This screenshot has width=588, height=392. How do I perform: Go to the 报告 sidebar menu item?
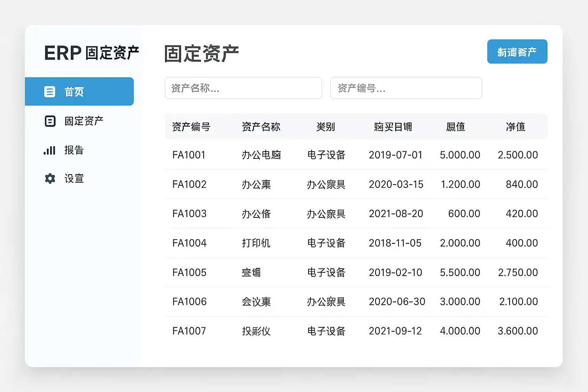click(74, 150)
